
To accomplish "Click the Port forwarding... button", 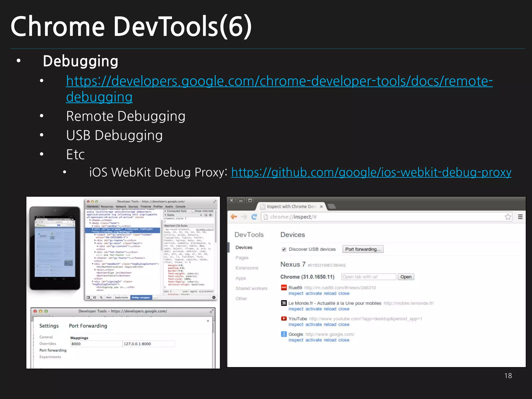I will pyautogui.click(x=363, y=249).
